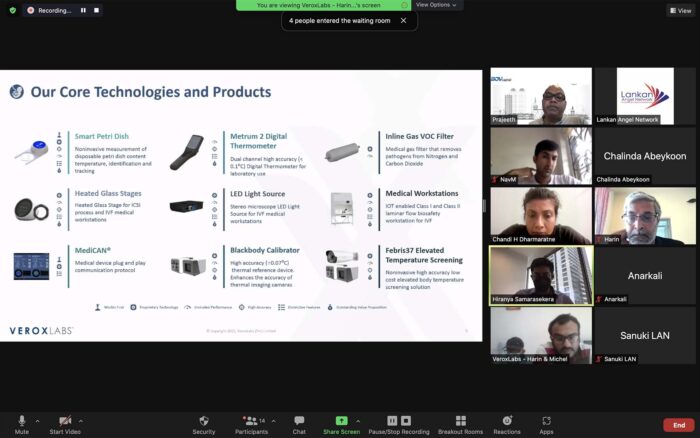
Task: Click the green encryption shield icon
Action: coord(12,10)
